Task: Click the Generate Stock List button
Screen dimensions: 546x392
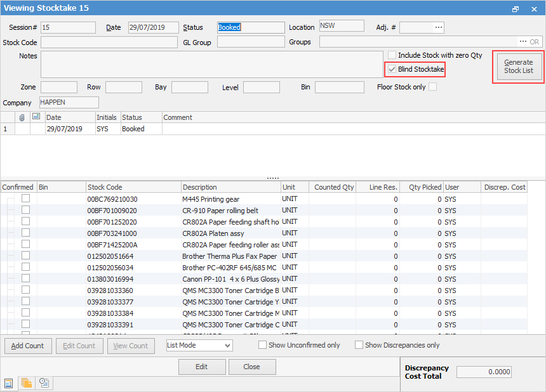Action: [x=519, y=67]
